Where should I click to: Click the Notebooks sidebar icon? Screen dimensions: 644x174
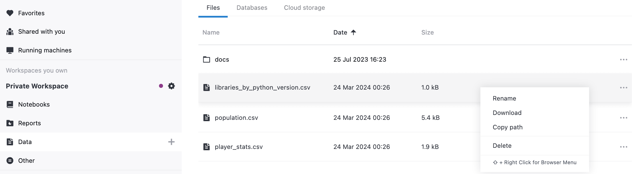[x=10, y=104]
